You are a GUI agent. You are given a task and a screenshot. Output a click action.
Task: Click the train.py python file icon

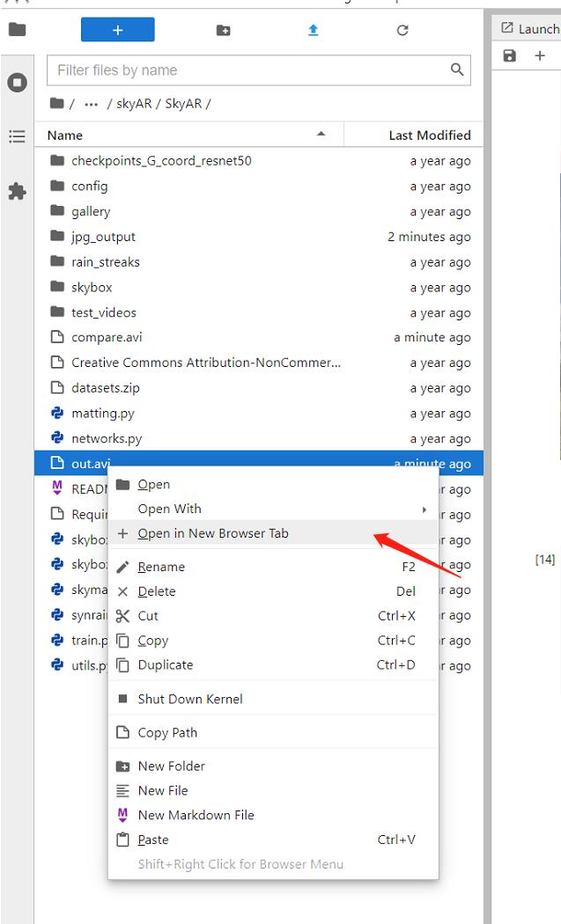point(57,640)
